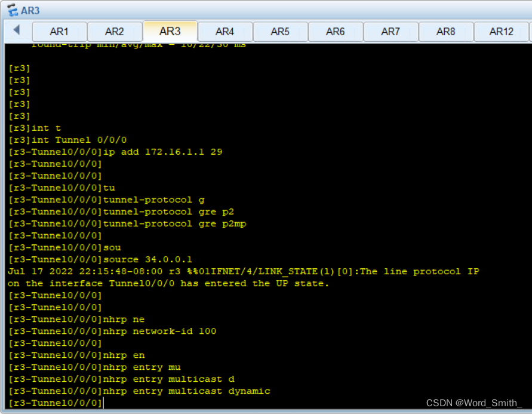Click the AR3 title bar text
Image resolution: width=532 pixels, height=414 pixels.
(30, 10)
